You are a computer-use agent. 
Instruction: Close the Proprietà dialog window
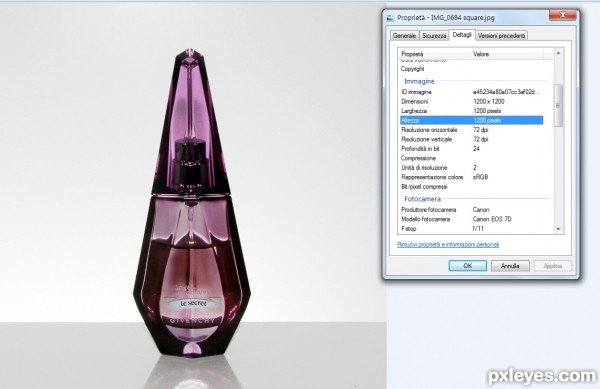(x=562, y=15)
